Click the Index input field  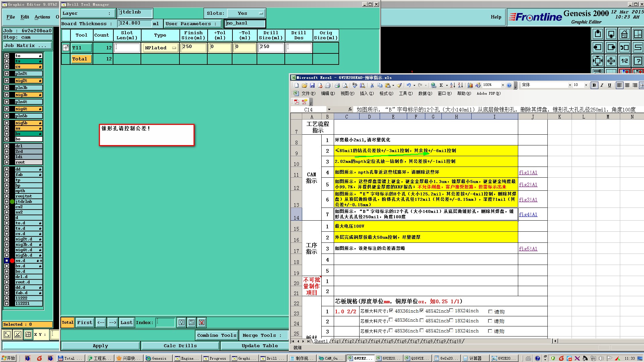[x=165, y=322]
